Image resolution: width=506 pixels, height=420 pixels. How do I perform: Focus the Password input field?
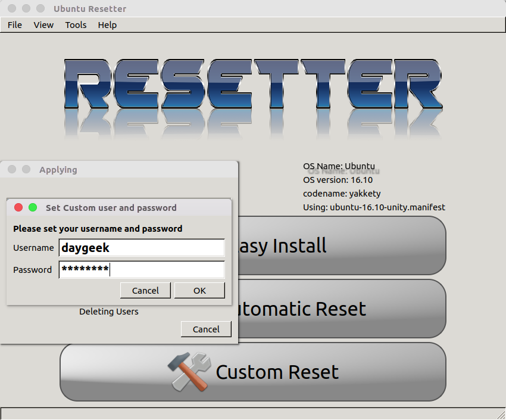point(142,269)
